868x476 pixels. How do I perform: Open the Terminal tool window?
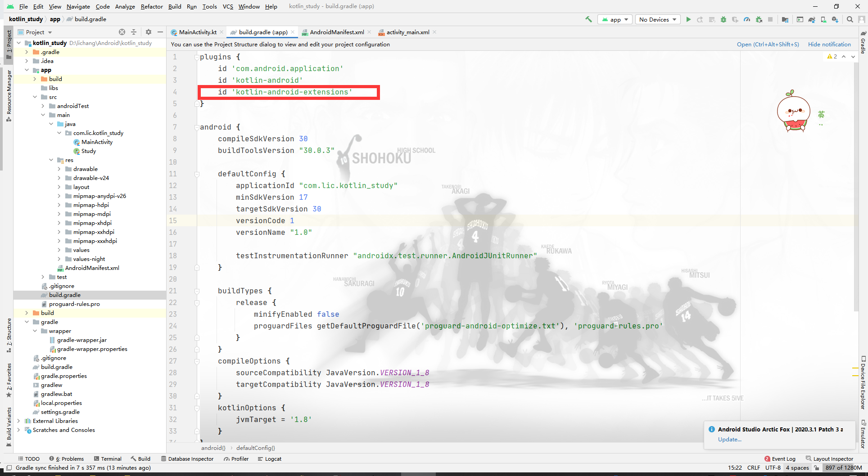tap(108, 459)
